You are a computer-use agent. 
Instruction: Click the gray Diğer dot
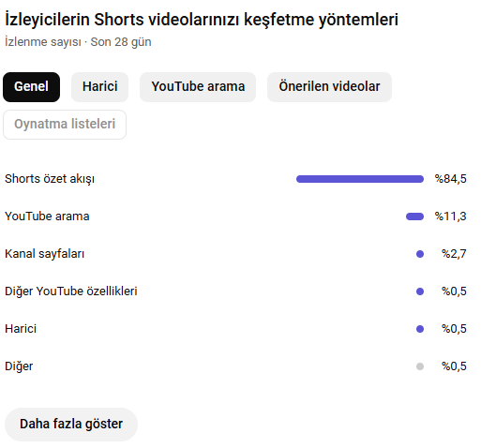pyautogui.click(x=420, y=366)
